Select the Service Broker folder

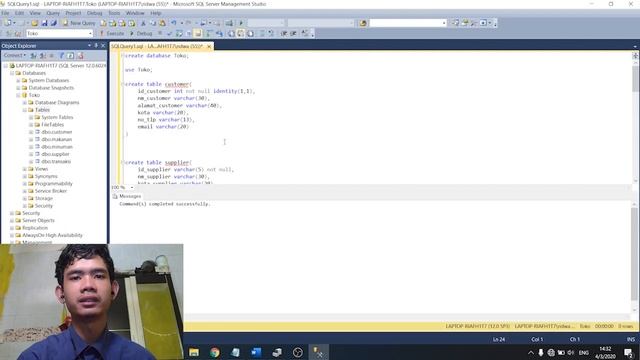tap(51, 191)
